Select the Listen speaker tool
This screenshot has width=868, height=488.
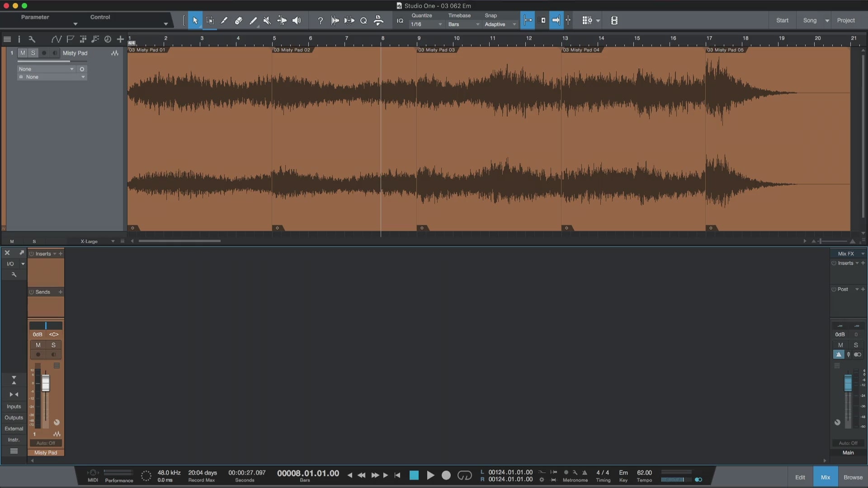point(297,20)
